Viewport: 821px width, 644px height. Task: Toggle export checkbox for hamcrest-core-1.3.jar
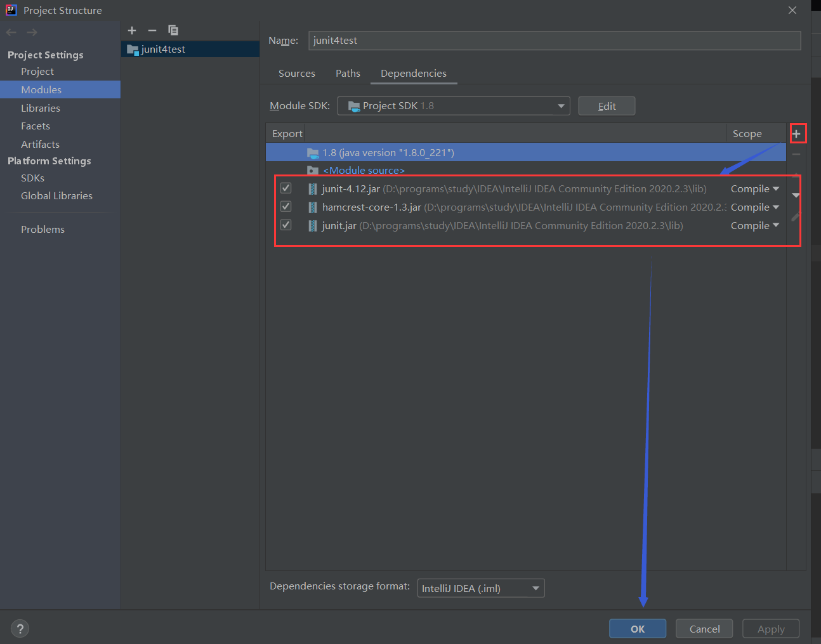tap(286, 207)
